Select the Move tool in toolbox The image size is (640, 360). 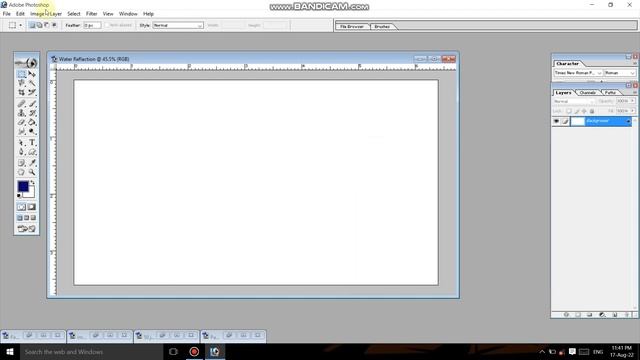[x=32, y=74]
